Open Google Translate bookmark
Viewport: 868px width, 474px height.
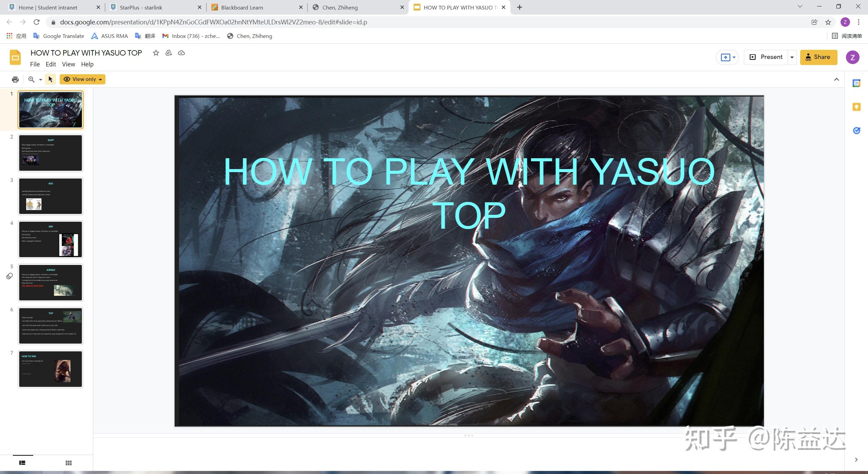tap(59, 36)
